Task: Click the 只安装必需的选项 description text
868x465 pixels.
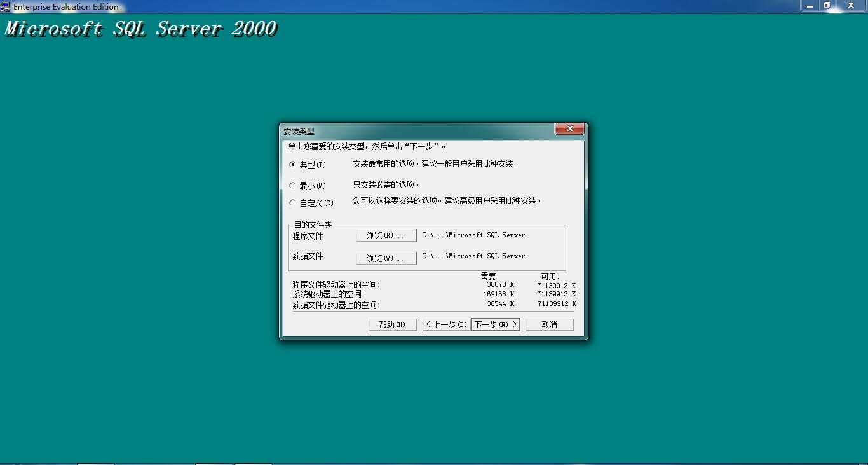Action: [386, 184]
